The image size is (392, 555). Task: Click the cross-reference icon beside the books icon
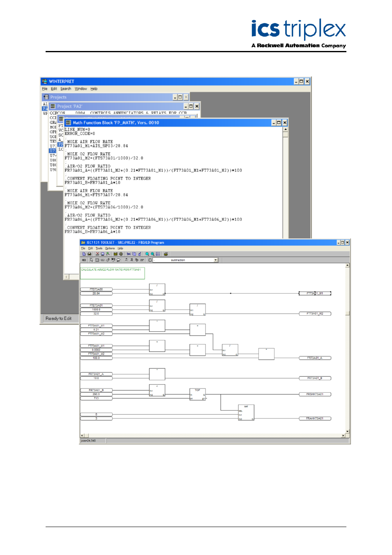pyautogui.click(x=121, y=254)
